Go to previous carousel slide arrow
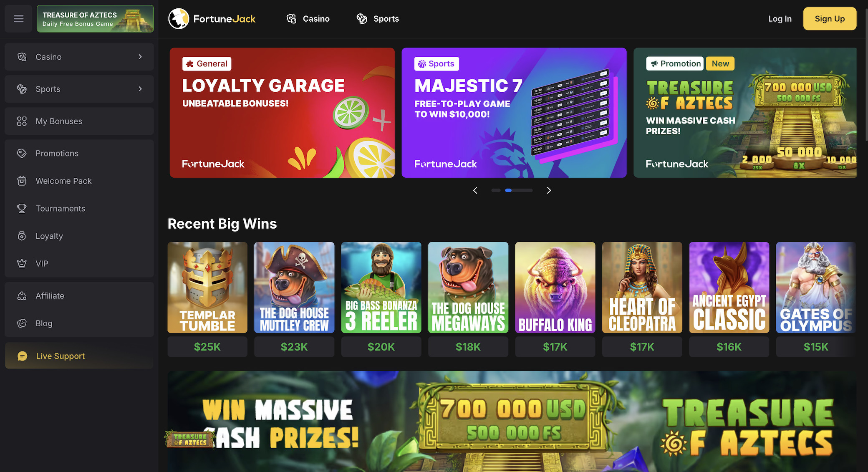Image resolution: width=868 pixels, height=472 pixels. tap(475, 190)
